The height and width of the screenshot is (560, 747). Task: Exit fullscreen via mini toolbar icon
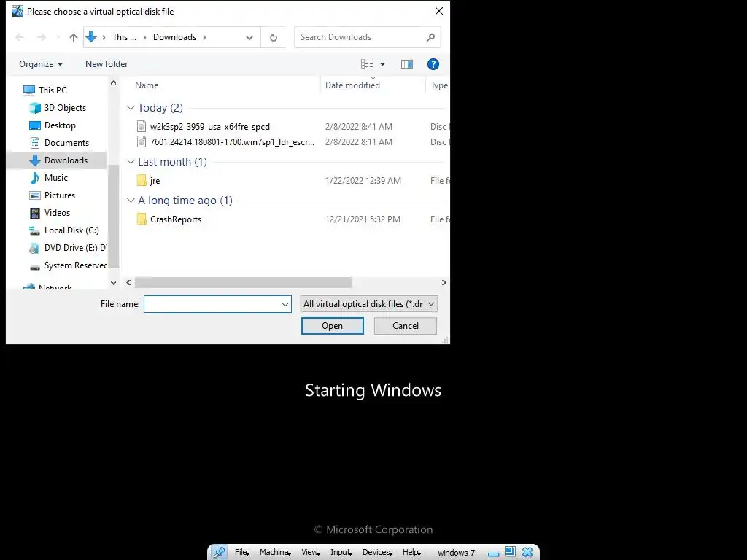click(x=510, y=552)
